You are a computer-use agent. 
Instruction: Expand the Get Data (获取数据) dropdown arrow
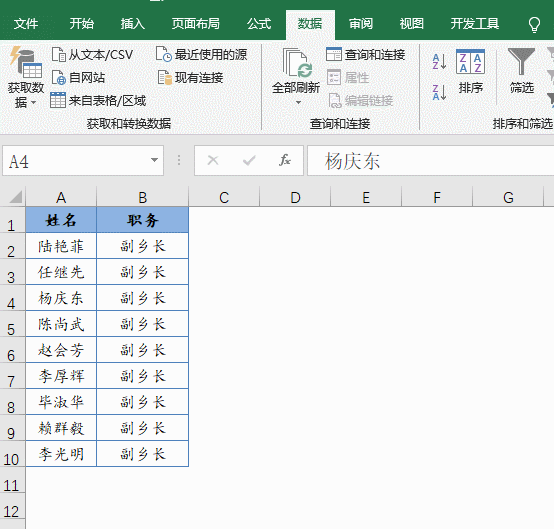coord(34,103)
